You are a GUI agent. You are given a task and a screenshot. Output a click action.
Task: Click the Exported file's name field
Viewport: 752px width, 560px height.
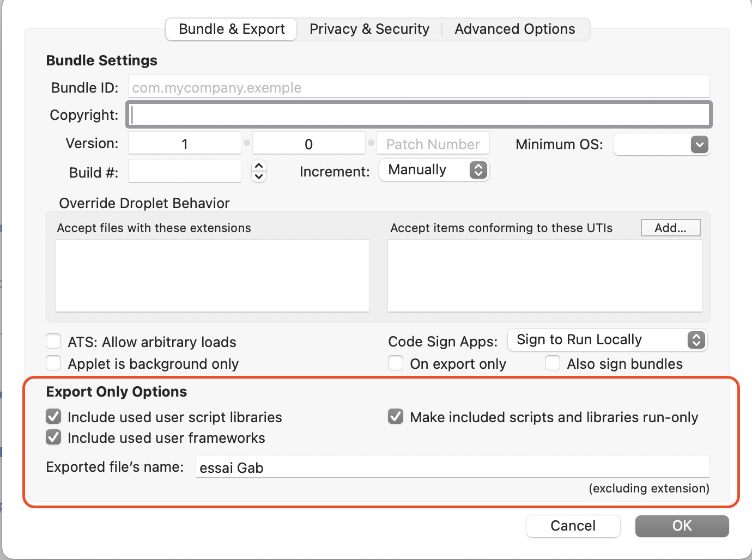(453, 467)
